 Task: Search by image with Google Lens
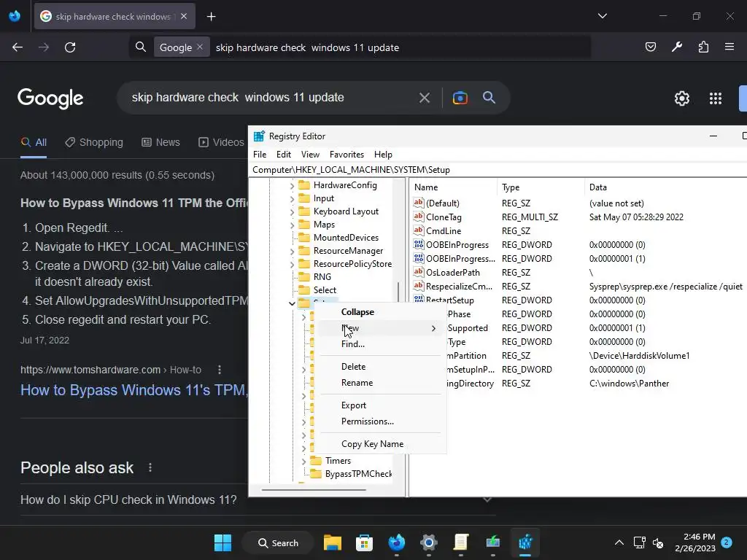(460, 98)
